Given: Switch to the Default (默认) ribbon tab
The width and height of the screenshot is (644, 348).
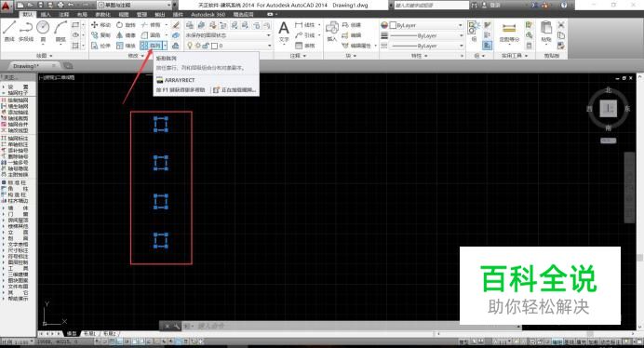Looking at the screenshot, I should pyautogui.click(x=27, y=14).
